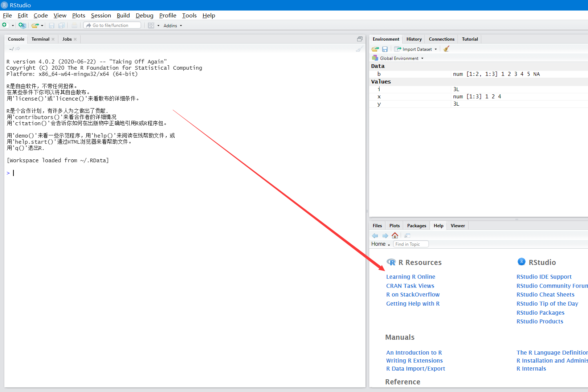Image resolution: width=588 pixels, height=392 pixels.
Task: Switch to the Terminal tab
Action: click(40, 39)
